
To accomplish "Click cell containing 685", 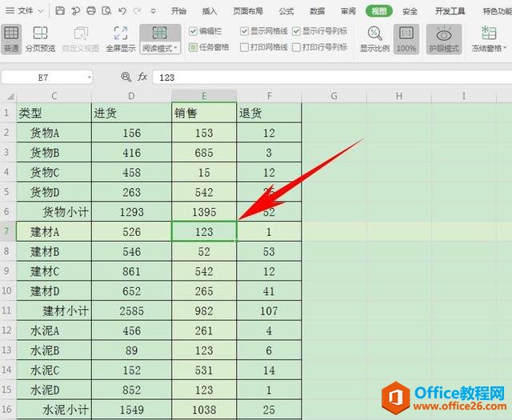I will 204,152.
